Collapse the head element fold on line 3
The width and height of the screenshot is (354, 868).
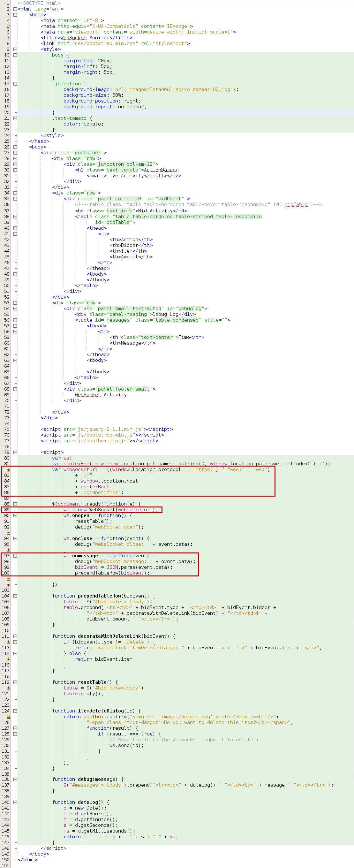[15, 15]
